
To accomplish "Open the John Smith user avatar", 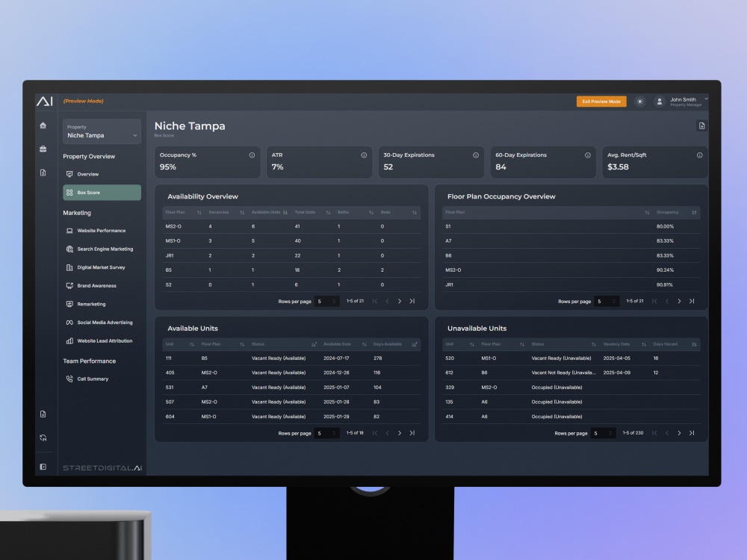I will (660, 102).
